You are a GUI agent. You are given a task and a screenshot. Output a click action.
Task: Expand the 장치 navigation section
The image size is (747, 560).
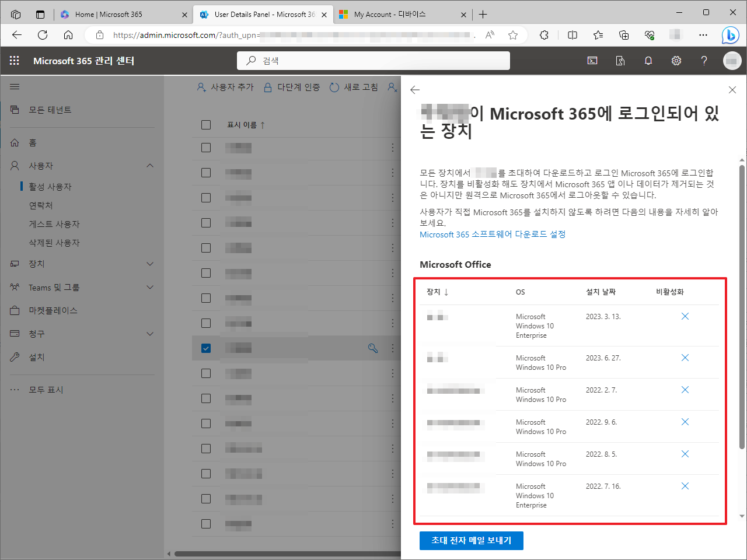150,264
